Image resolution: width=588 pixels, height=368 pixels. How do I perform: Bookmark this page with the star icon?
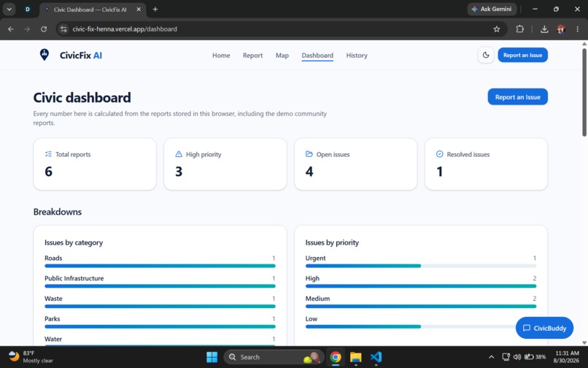(x=497, y=29)
